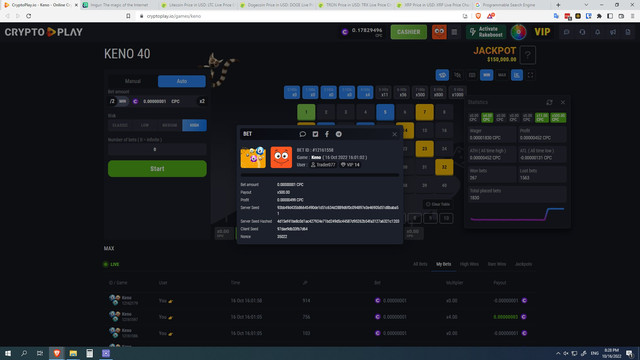
Task: Switch to Manual betting tab
Action: [x=133, y=81]
